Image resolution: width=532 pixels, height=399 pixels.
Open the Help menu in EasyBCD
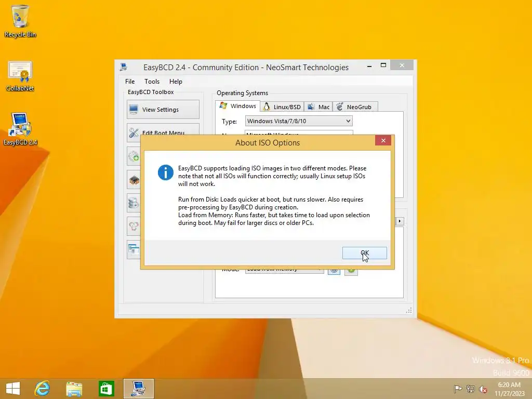pyautogui.click(x=176, y=82)
